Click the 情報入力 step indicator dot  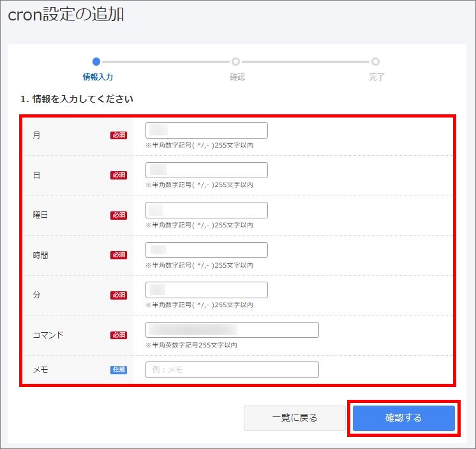[x=96, y=62]
